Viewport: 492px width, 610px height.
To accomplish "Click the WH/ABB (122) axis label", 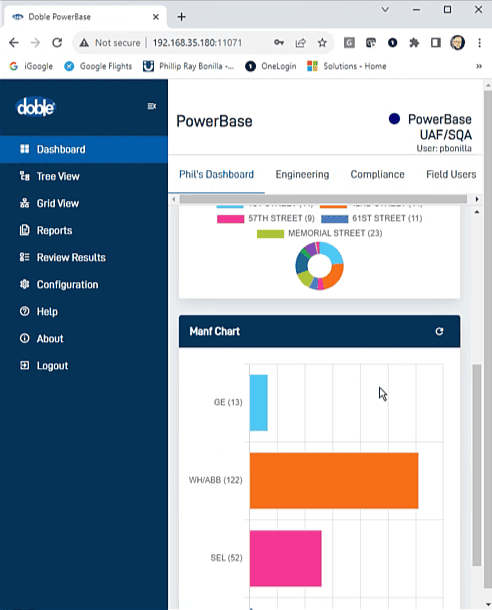I will (x=215, y=480).
